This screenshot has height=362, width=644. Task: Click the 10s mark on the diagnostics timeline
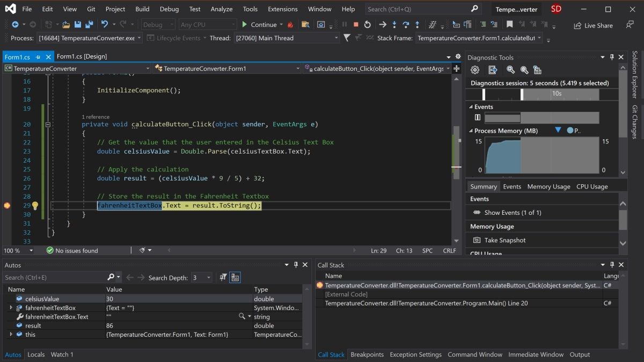(x=558, y=93)
